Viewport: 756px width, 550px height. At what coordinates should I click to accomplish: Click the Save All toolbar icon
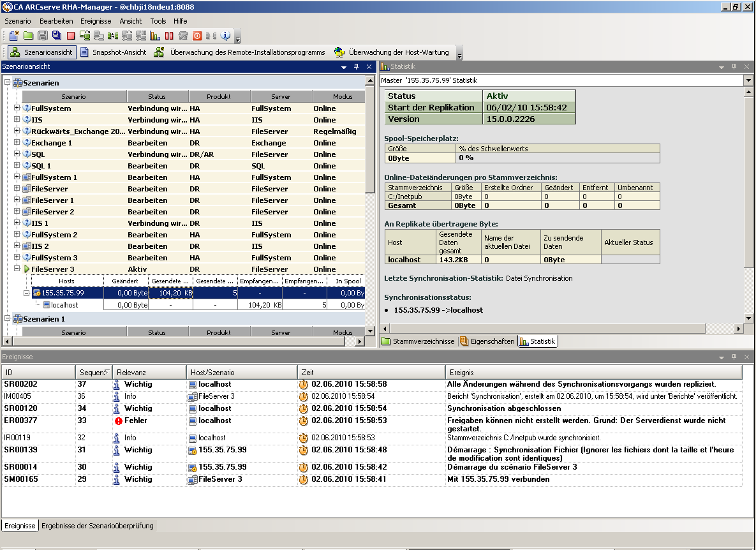pos(57,36)
